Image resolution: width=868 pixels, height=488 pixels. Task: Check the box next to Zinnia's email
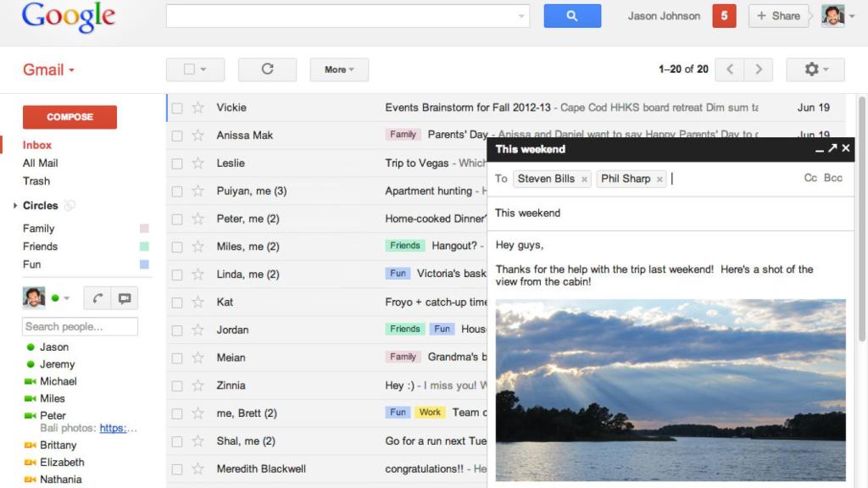177,385
